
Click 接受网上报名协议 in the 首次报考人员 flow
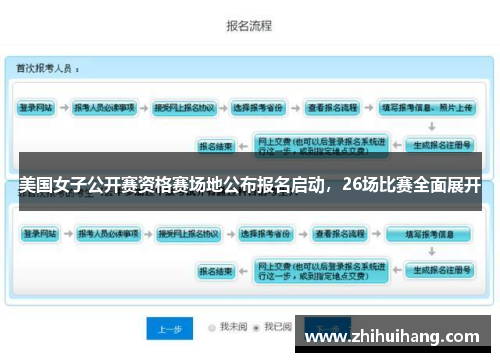pos(184,108)
